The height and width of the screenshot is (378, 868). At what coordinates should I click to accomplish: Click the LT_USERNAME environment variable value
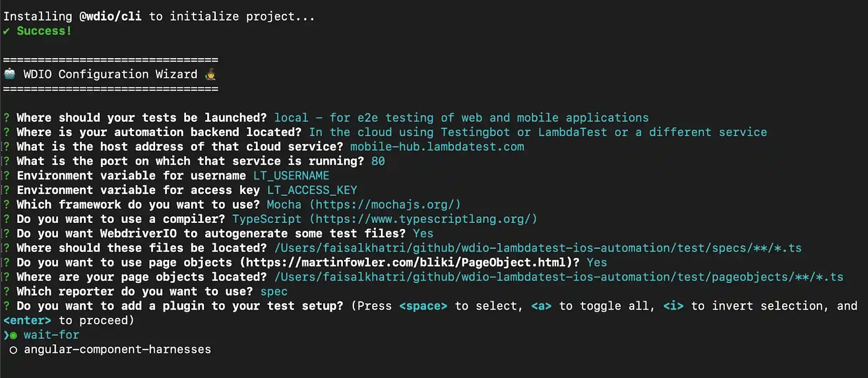click(x=291, y=176)
